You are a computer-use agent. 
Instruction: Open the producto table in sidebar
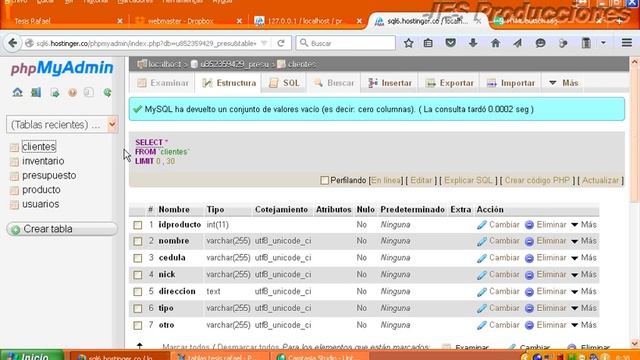(41, 190)
